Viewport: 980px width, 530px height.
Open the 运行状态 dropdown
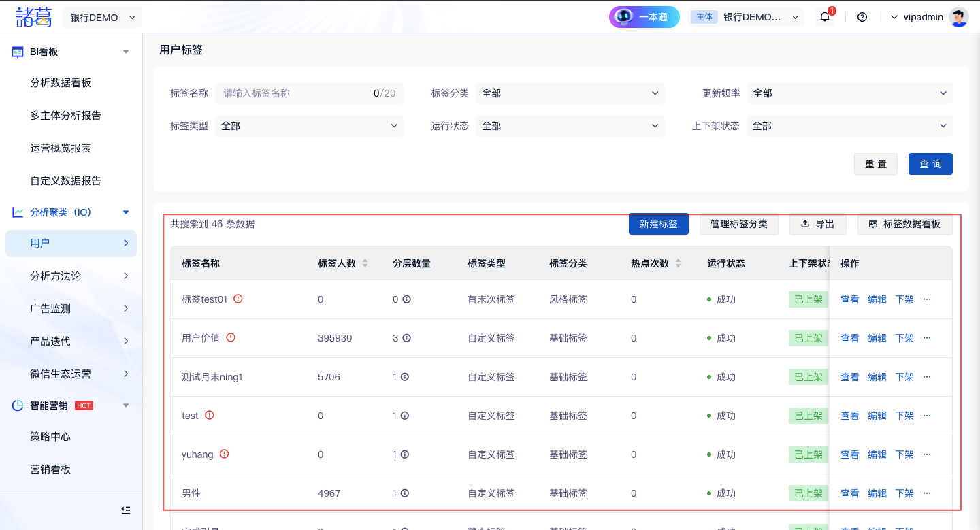[x=570, y=126]
